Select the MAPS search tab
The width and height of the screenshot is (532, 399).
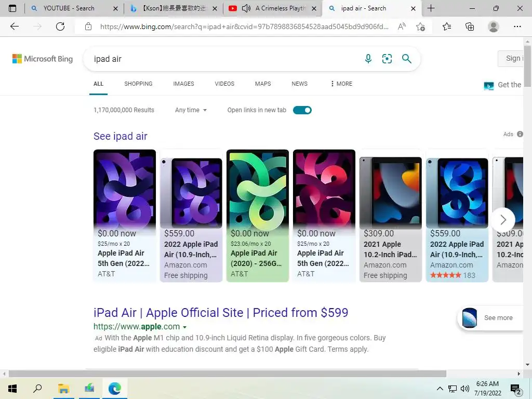[263, 84]
